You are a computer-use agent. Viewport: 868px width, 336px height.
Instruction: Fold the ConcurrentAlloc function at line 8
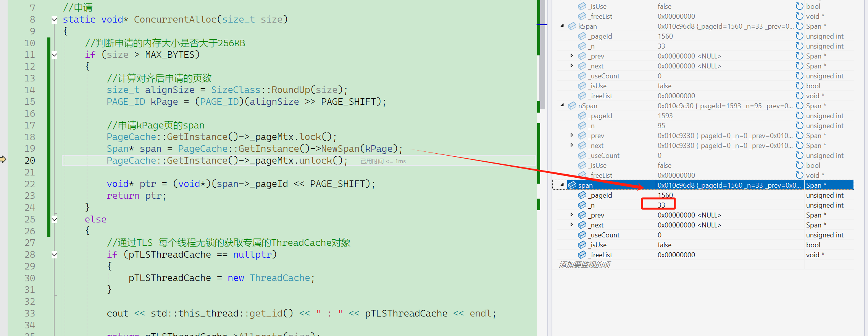pyautogui.click(x=54, y=19)
